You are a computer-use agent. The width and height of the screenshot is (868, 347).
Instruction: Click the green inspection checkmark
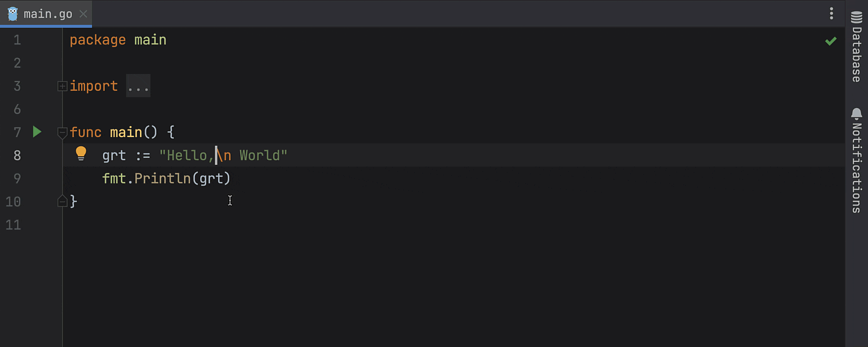[x=830, y=40]
